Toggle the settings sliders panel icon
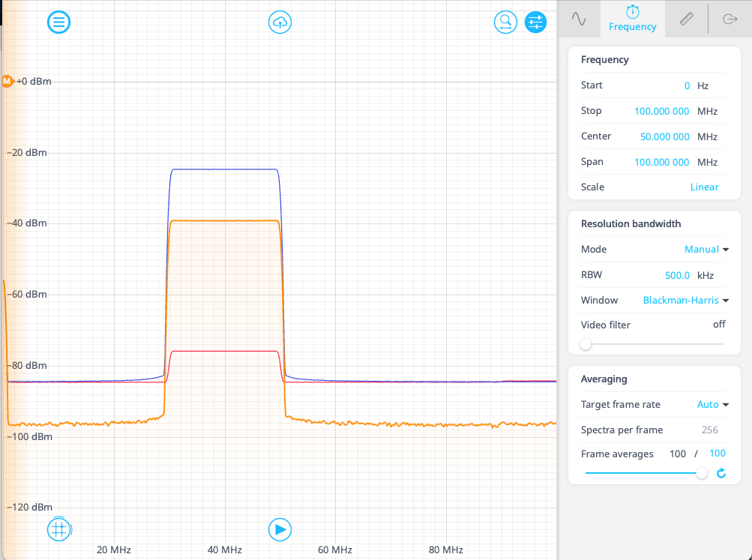This screenshot has width=752, height=560. point(535,22)
